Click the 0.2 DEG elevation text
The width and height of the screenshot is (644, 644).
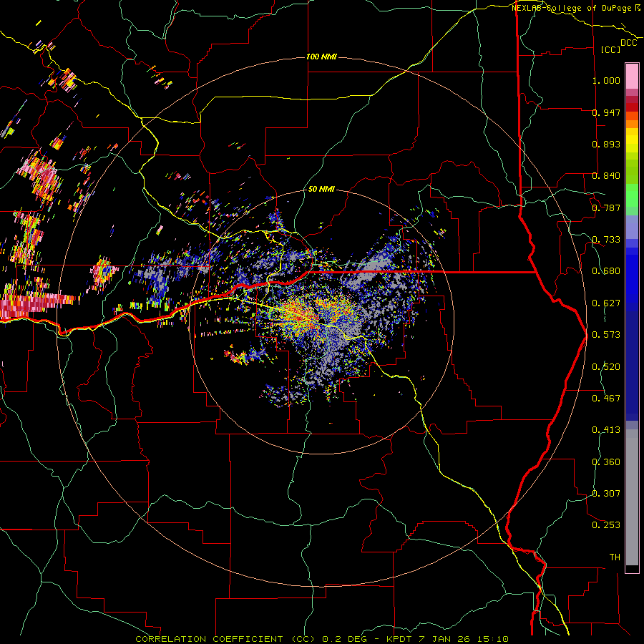pyautogui.click(x=344, y=639)
